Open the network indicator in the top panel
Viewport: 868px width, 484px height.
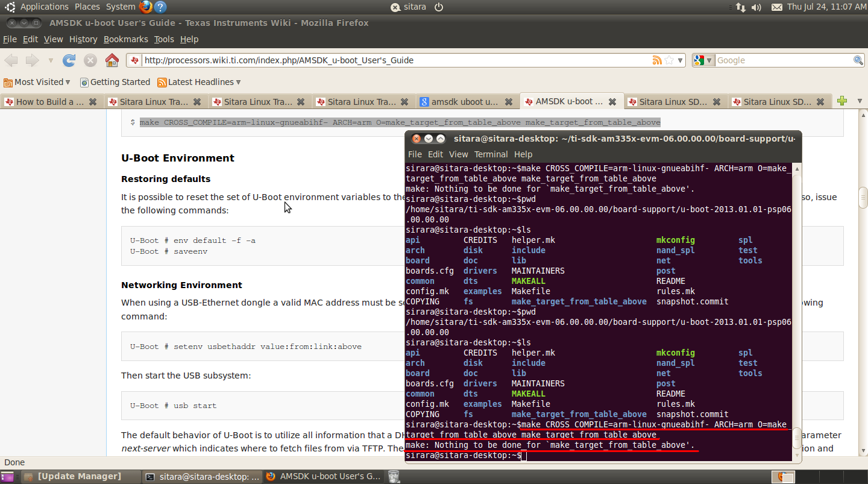pyautogui.click(x=741, y=7)
